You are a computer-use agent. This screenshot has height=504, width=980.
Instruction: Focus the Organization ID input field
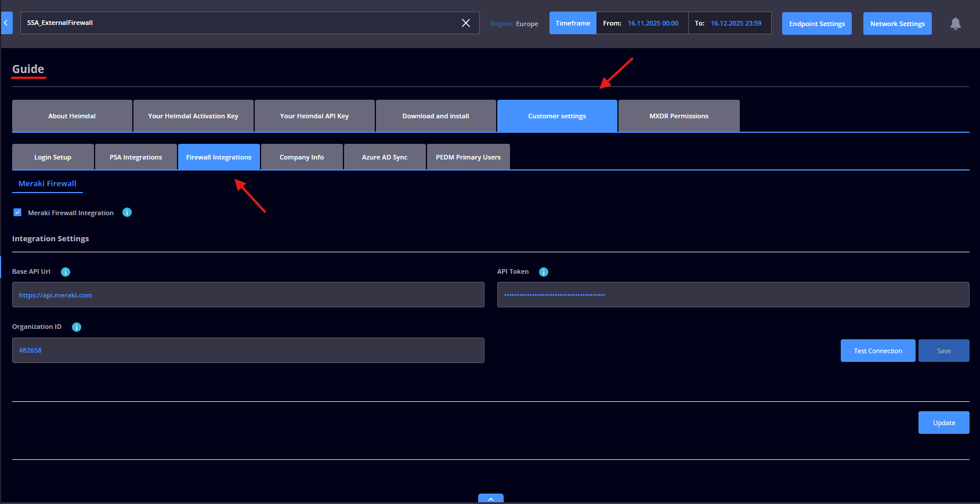248,350
